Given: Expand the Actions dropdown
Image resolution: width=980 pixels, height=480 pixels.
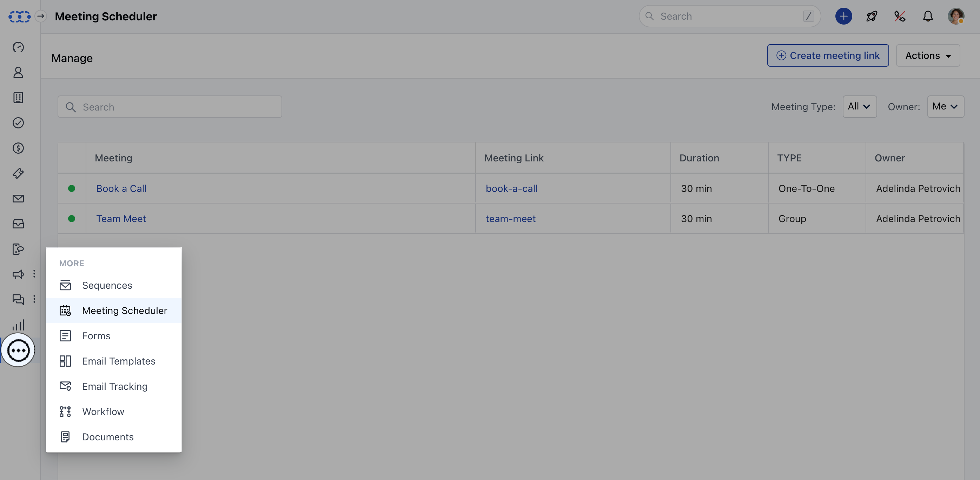Looking at the screenshot, I should click(x=927, y=55).
